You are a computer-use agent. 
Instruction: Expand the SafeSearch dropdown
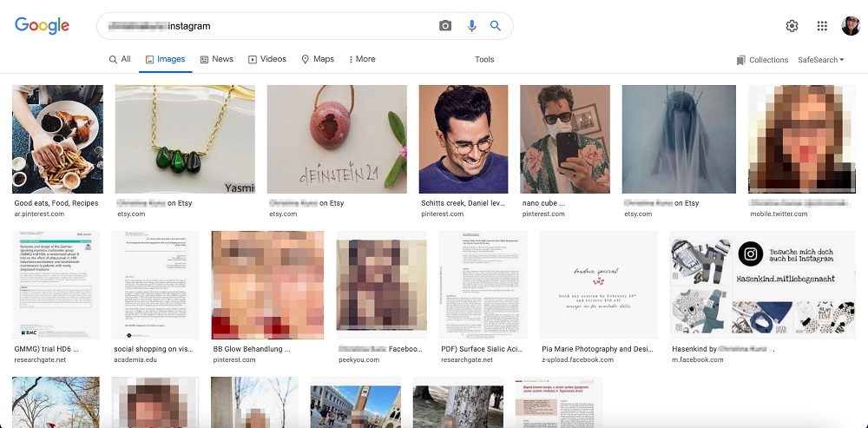[820, 60]
